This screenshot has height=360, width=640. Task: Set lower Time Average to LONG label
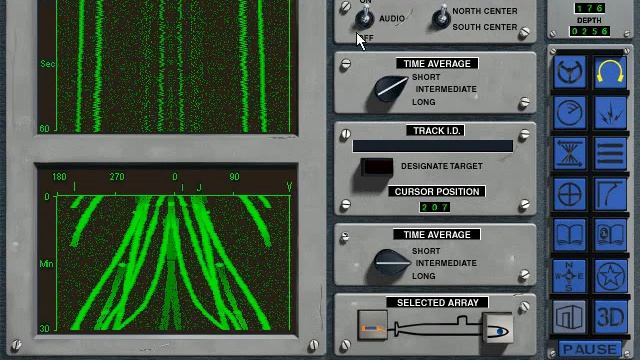coord(423,276)
